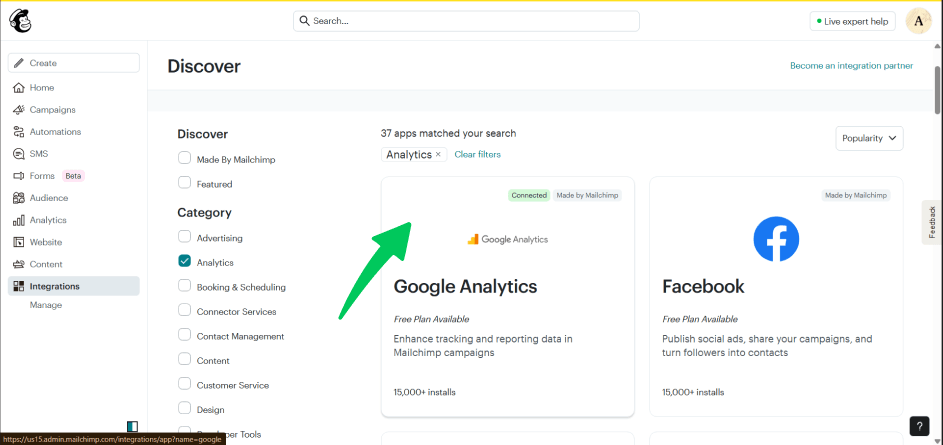This screenshot has width=943, height=445.
Task: Open the Popularity sort dropdown
Action: 869,138
